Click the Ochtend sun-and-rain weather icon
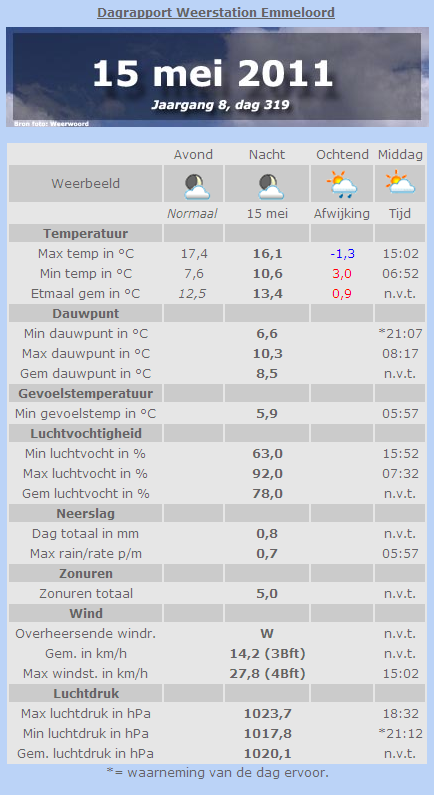Viewport: 434px width, 795px height. click(342, 184)
